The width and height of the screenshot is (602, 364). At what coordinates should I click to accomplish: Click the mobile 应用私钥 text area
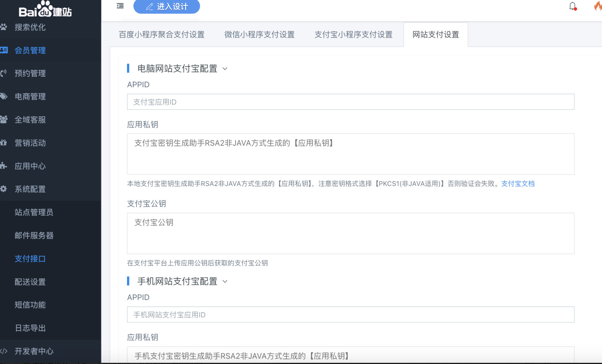click(x=351, y=355)
